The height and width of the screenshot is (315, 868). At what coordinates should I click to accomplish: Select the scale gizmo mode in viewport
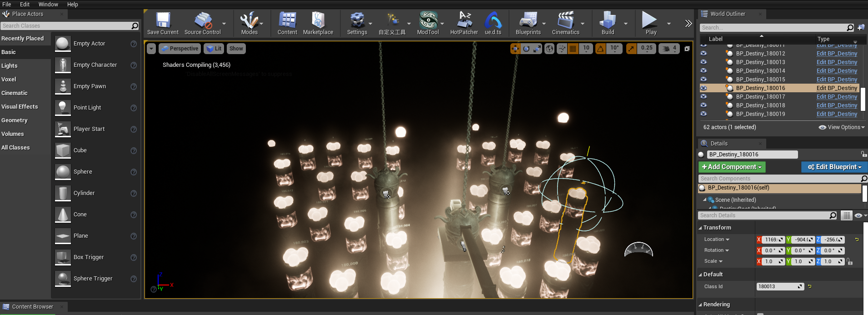click(537, 49)
